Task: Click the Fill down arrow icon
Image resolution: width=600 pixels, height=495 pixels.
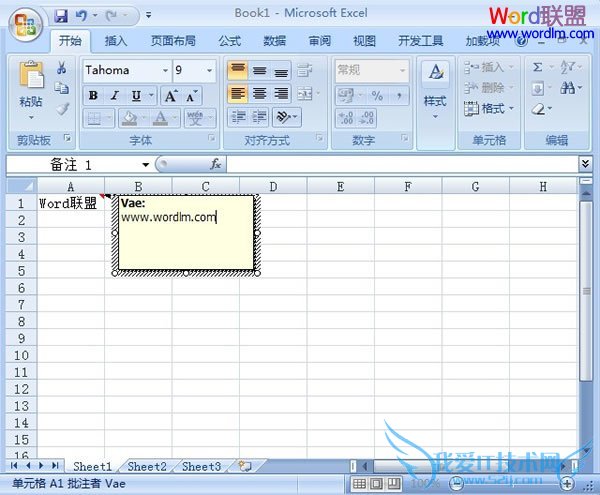Action: [538, 89]
